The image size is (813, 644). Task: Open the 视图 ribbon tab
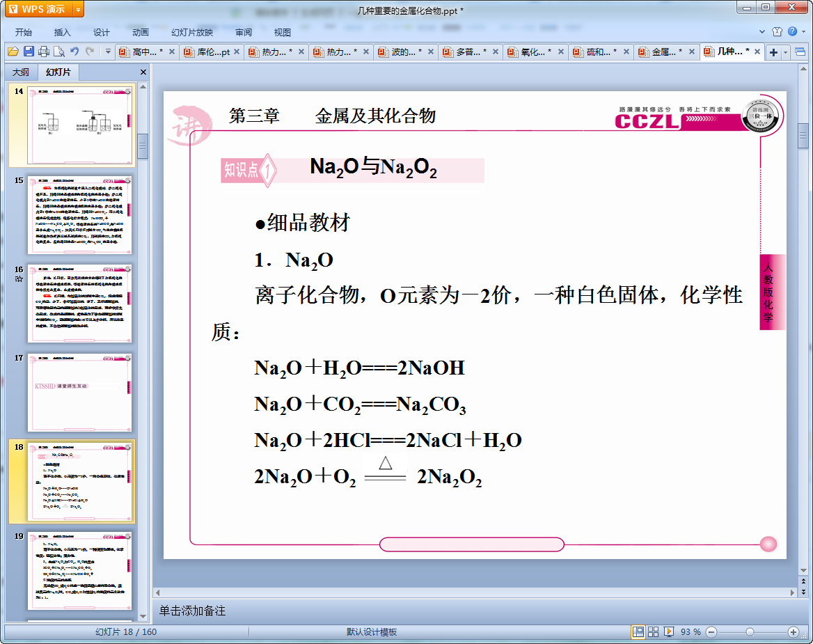(x=282, y=32)
